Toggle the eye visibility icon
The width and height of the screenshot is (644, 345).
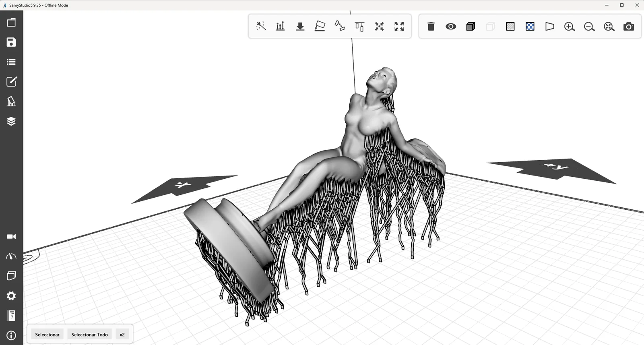coord(451,27)
